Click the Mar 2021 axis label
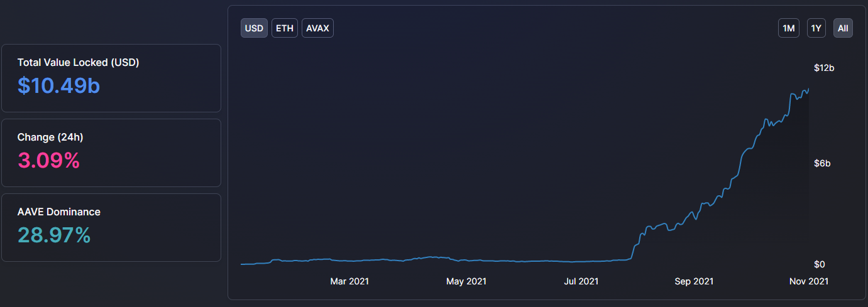This screenshot has height=307, width=868. (x=349, y=281)
